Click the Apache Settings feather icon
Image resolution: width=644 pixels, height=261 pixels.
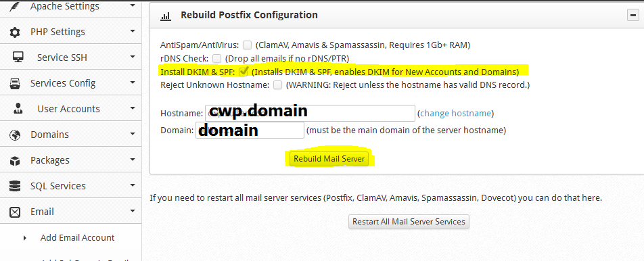(x=15, y=7)
